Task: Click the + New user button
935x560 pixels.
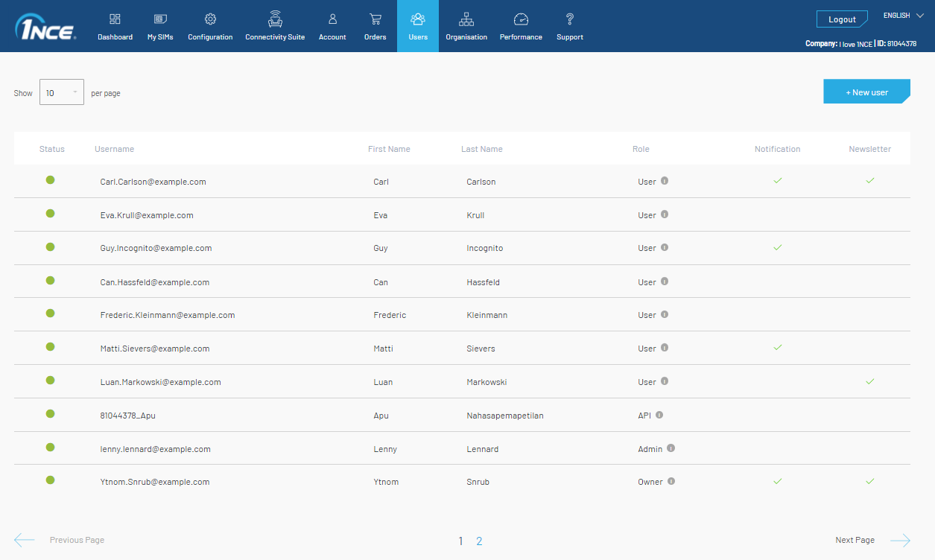Action: (866, 92)
